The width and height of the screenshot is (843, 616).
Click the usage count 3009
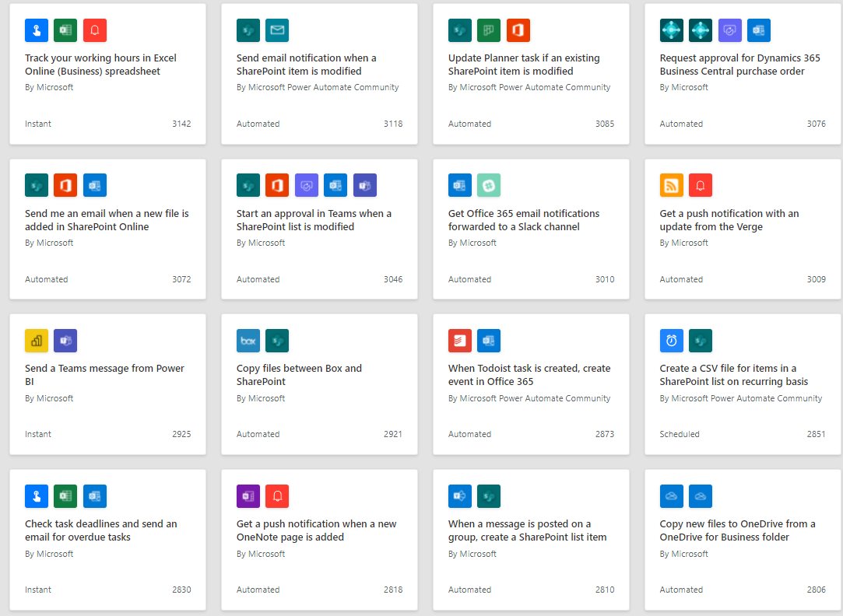[x=816, y=279]
